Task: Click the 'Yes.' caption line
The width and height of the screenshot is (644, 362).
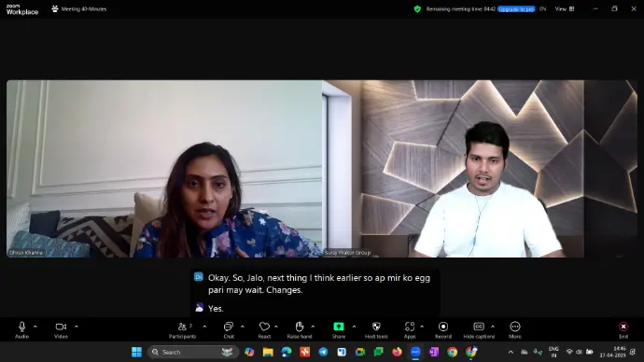Action: (216, 309)
